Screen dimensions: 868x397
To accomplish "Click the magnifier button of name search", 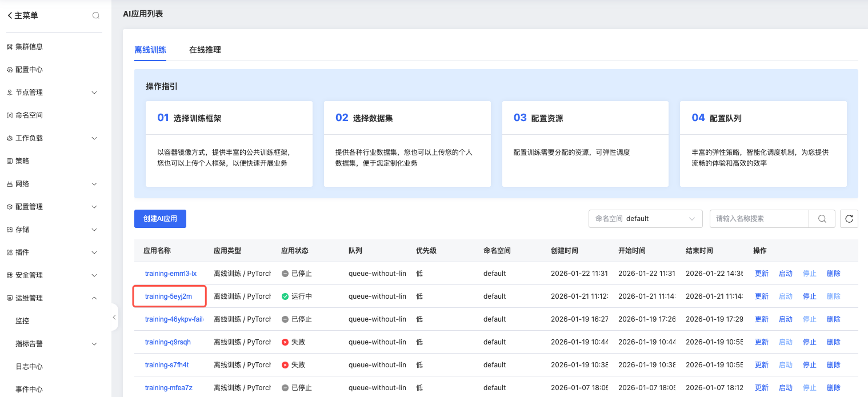I will pyautogui.click(x=822, y=219).
